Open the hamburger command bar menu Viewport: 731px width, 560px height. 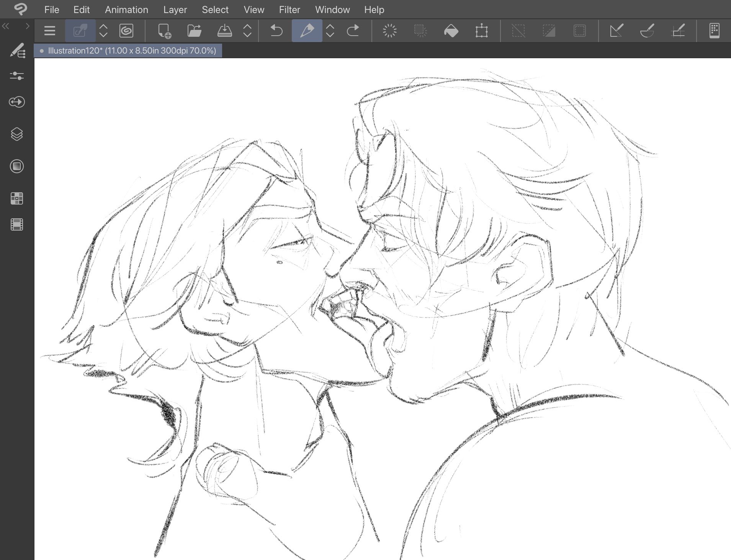[x=49, y=31]
